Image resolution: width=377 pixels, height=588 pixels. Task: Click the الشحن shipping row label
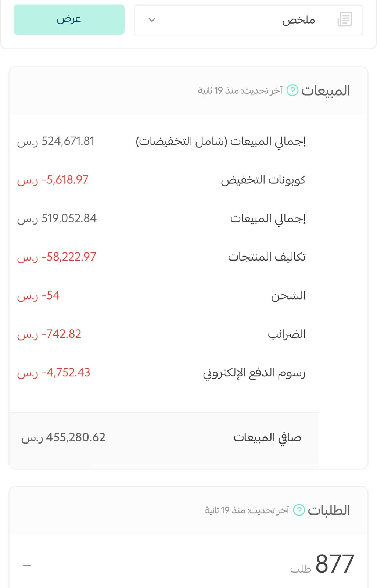coord(288,295)
